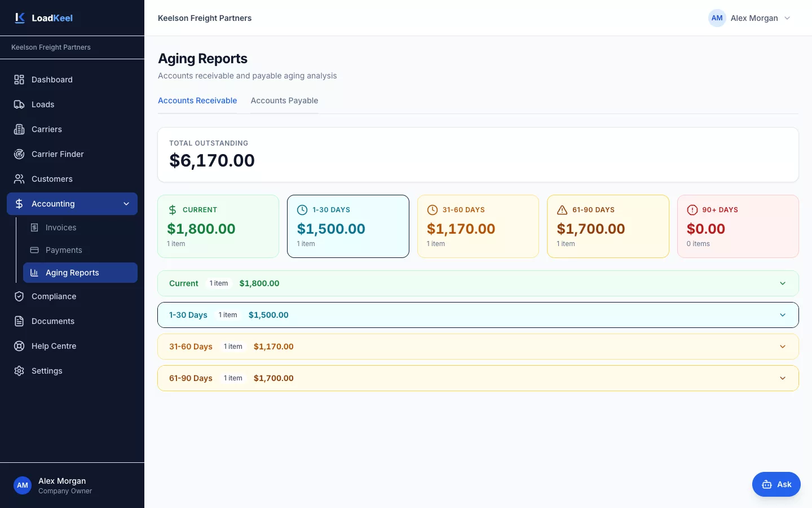This screenshot has height=508, width=812.
Task: Click the Customers people icon
Action: coord(19,179)
